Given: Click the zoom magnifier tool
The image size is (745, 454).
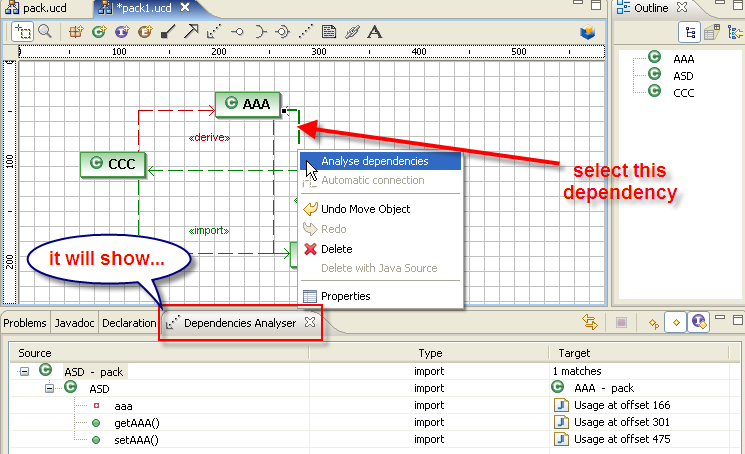Looking at the screenshot, I should point(45,31).
